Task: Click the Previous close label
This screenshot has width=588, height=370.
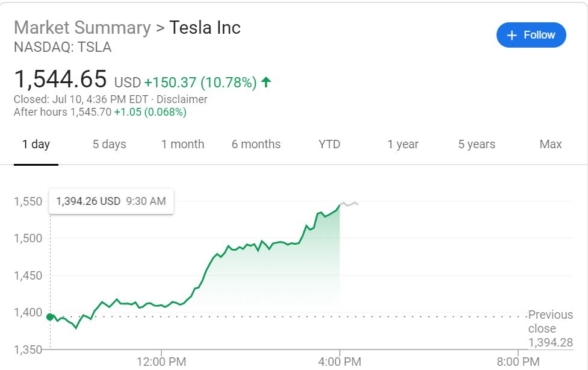Action: click(x=550, y=322)
